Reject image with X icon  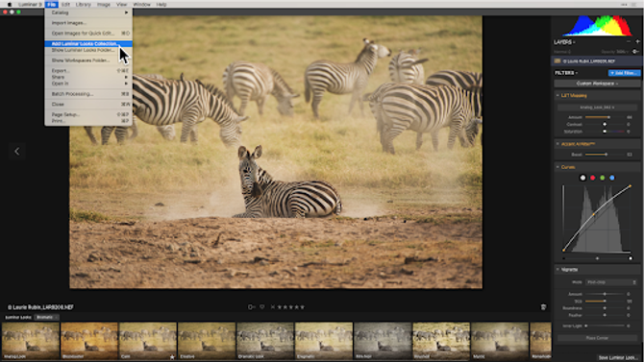tap(272, 307)
